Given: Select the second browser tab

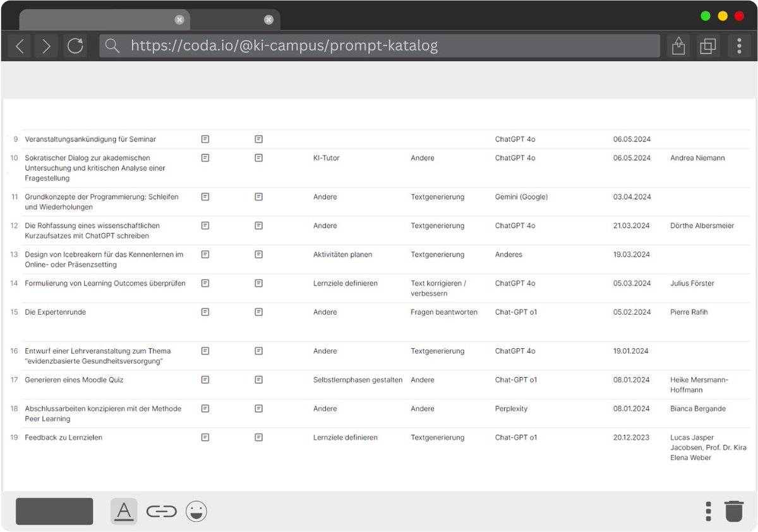Looking at the screenshot, I should coord(235,20).
